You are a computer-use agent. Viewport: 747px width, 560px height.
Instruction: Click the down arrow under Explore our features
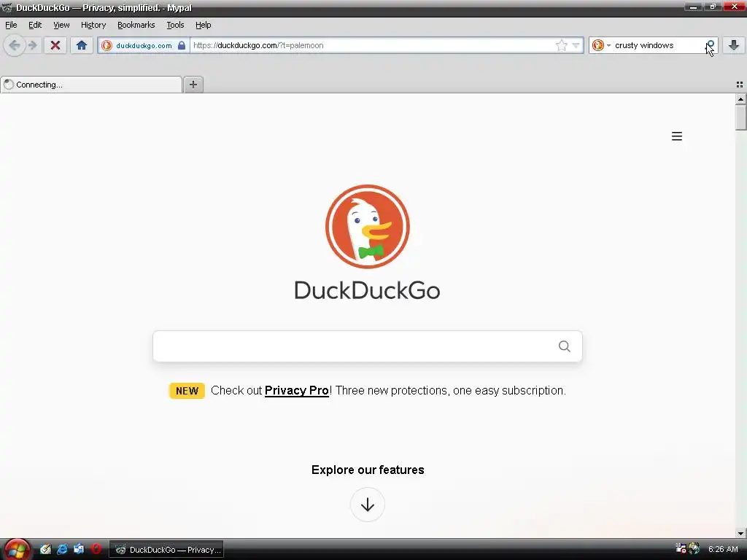[x=368, y=505]
